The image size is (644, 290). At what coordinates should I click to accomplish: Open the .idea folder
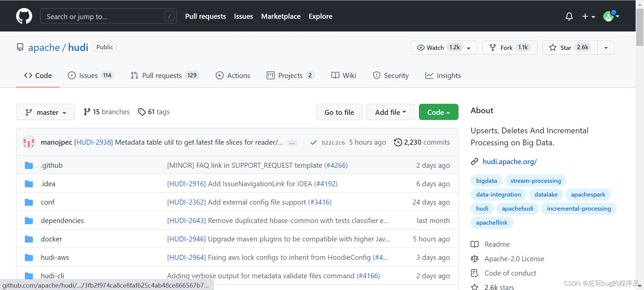tap(48, 184)
